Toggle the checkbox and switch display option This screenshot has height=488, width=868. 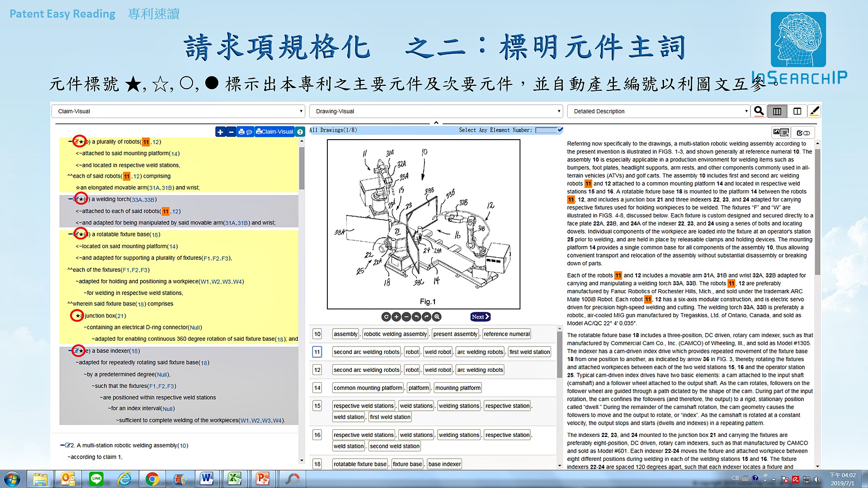[x=803, y=132]
